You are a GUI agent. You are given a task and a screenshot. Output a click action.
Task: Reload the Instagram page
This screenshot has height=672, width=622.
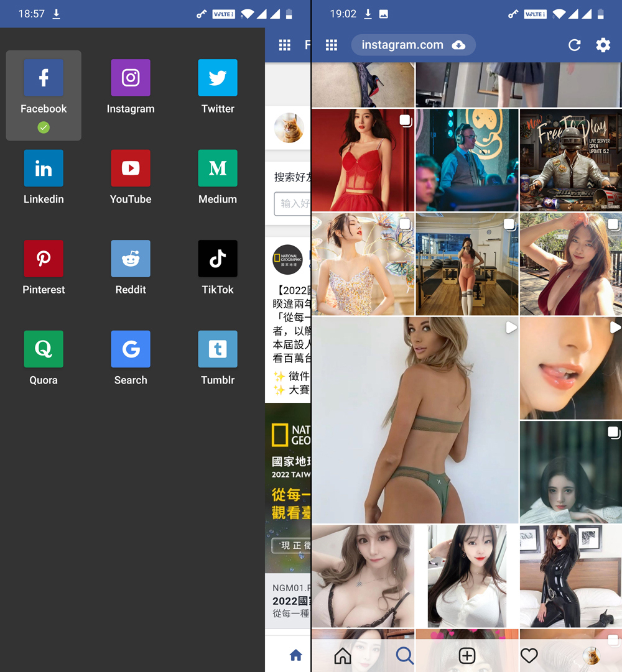coord(575,45)
